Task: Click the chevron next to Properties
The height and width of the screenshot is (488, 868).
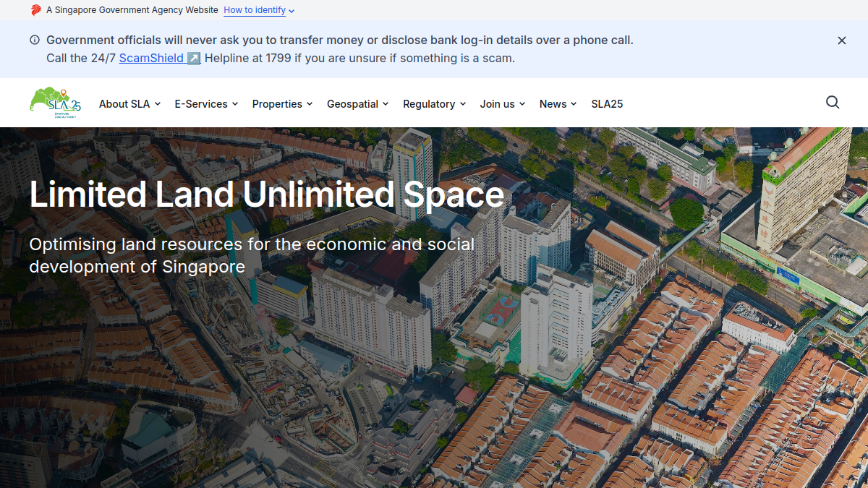Action: 309,104
